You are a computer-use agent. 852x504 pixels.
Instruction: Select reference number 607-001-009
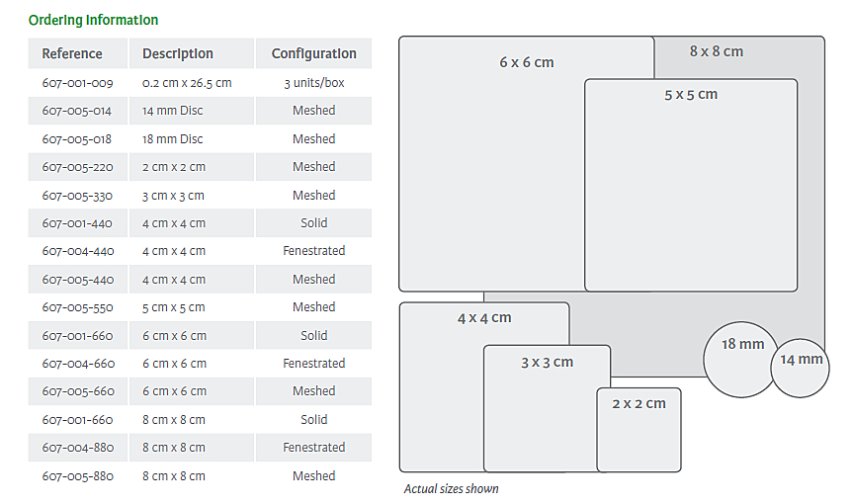77,83
